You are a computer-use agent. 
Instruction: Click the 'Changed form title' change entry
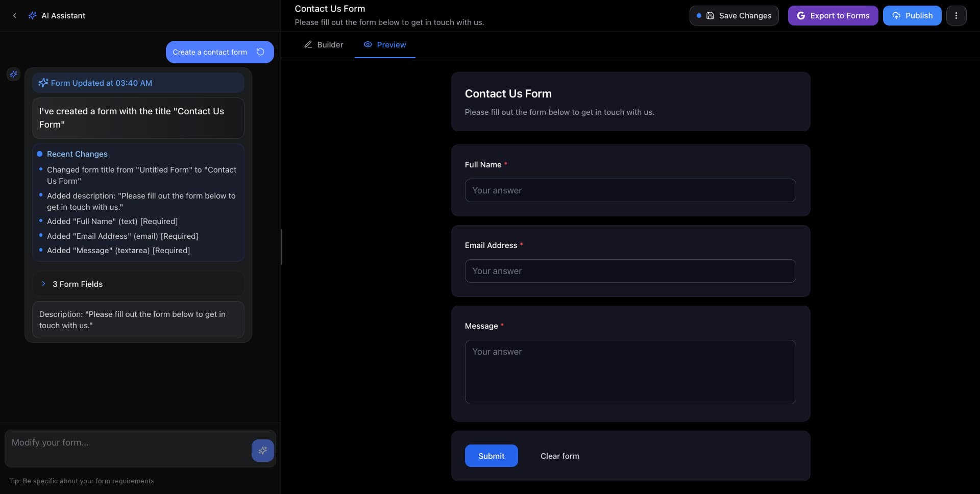[x=141, y=176]
